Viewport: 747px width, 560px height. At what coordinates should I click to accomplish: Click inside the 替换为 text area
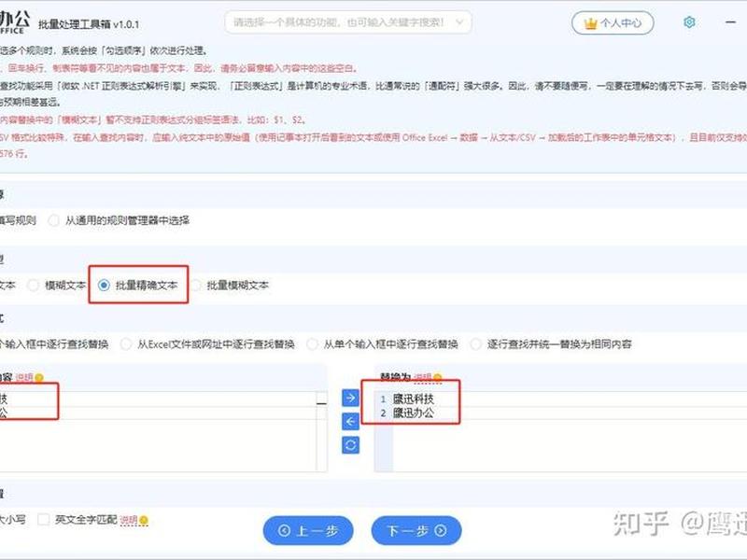(x=560, y=431)
